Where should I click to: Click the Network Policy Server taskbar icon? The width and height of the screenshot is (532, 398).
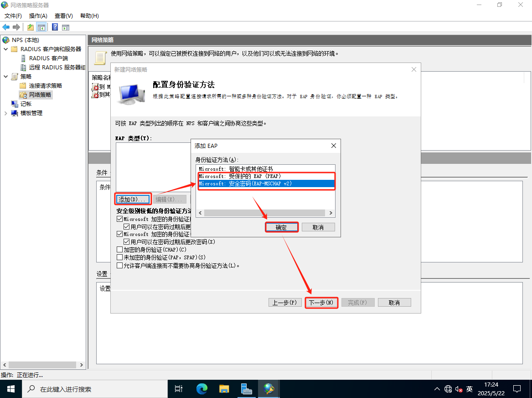pyautogui.click(x=269, y=389)
